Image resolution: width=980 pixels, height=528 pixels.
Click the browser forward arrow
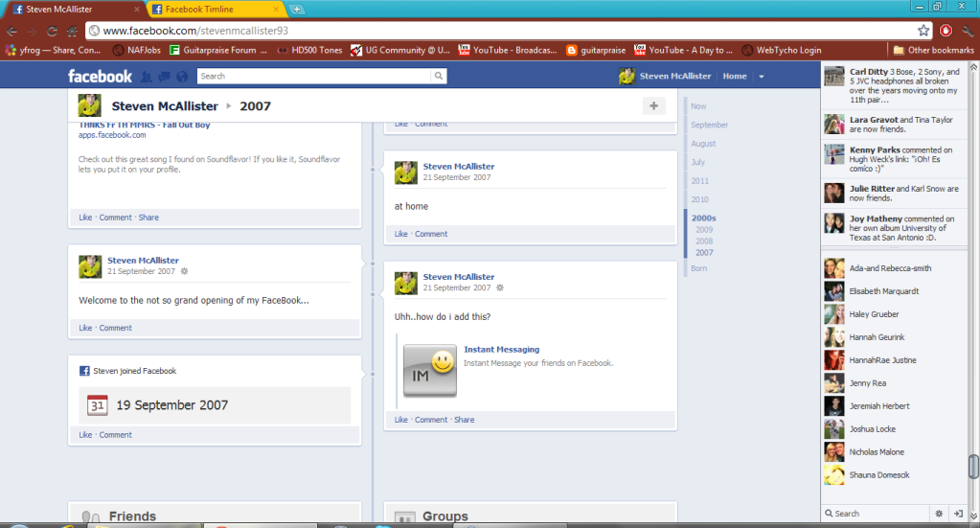(x=32, y=31)
